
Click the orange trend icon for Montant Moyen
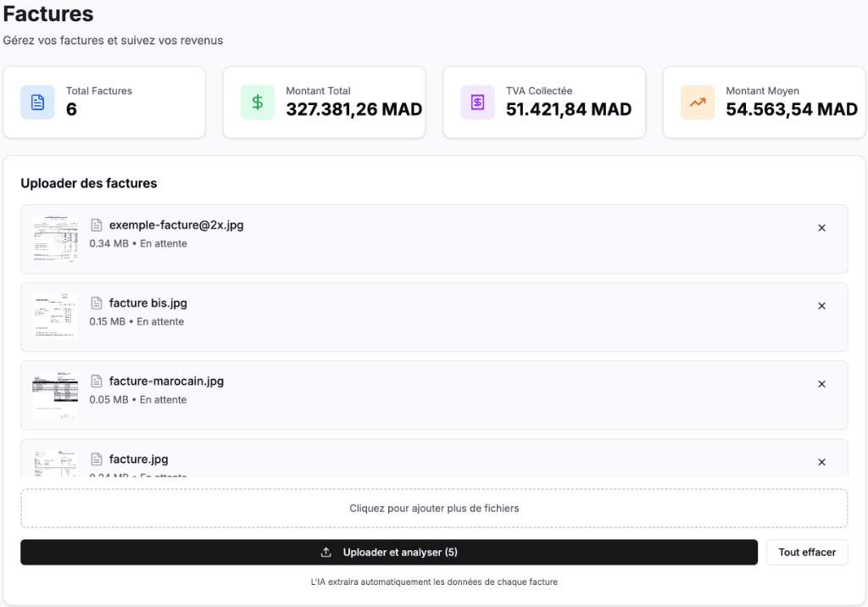pos(697,103)
